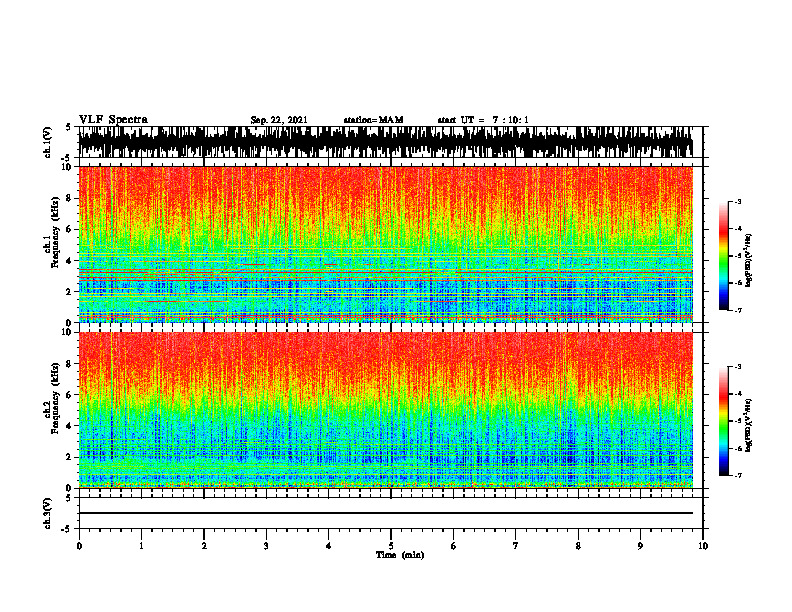Click the time axis tick label "6"
The width and height of the screenshot is (792, 612).
(454, 546)
